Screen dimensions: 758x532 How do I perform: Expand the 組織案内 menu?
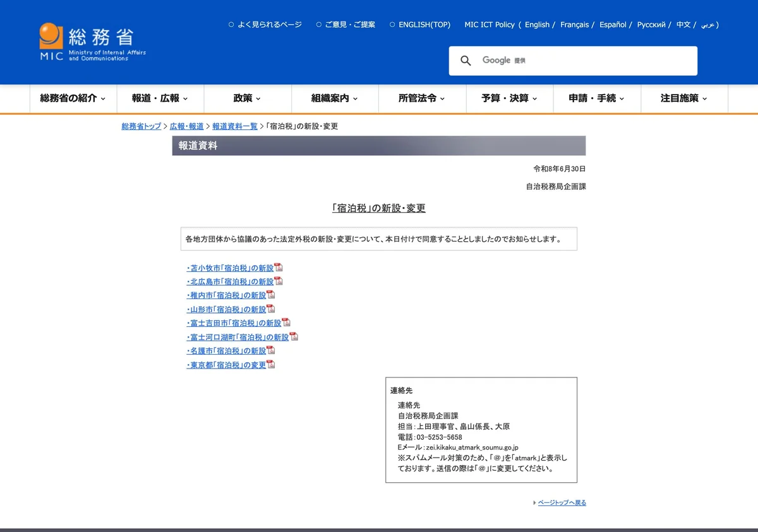pos(335,98)
